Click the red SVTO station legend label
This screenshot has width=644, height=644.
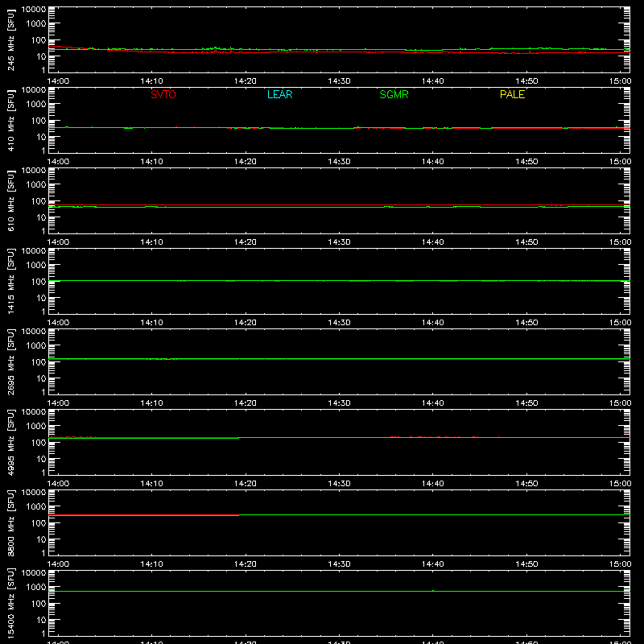pyautogui.click(x=163, y=94)
